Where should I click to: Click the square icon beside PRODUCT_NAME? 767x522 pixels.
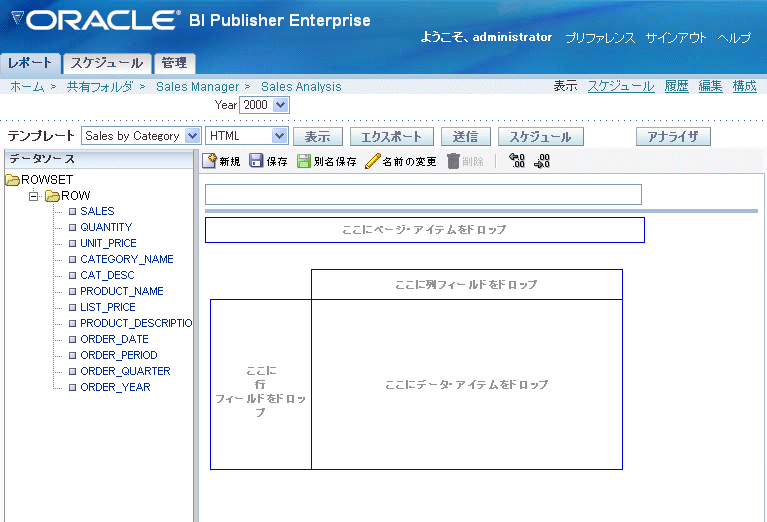[72, 292]
